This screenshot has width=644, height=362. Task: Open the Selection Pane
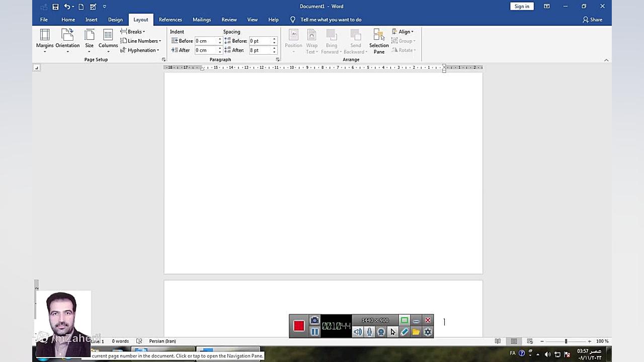(x=379, y=40)
